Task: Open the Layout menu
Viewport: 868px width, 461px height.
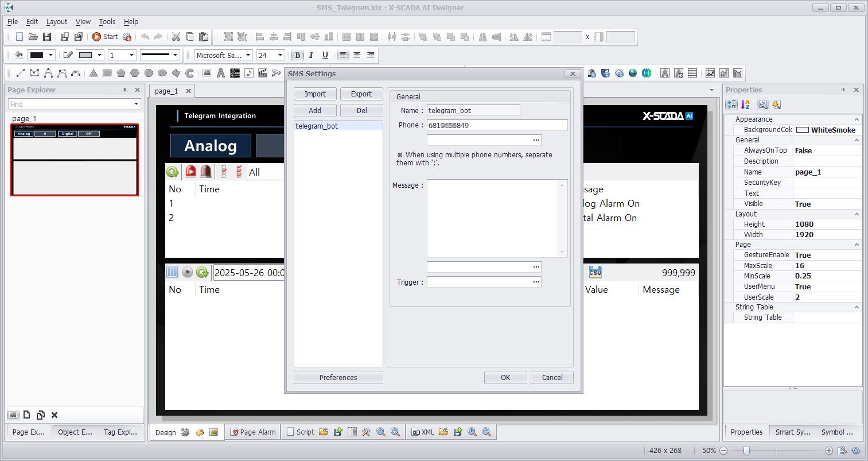Action: (57, 22)
